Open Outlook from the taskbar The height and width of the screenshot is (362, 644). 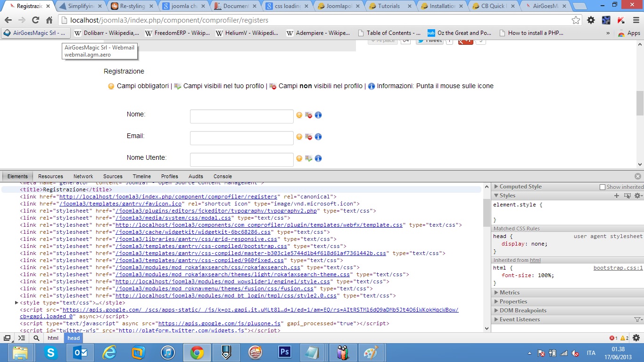tap(80, 353)
